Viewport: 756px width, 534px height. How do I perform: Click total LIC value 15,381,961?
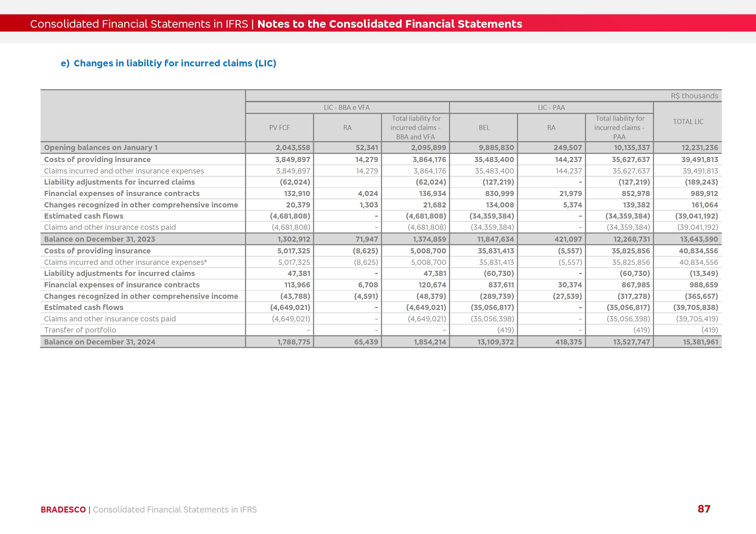coord(700,342)
